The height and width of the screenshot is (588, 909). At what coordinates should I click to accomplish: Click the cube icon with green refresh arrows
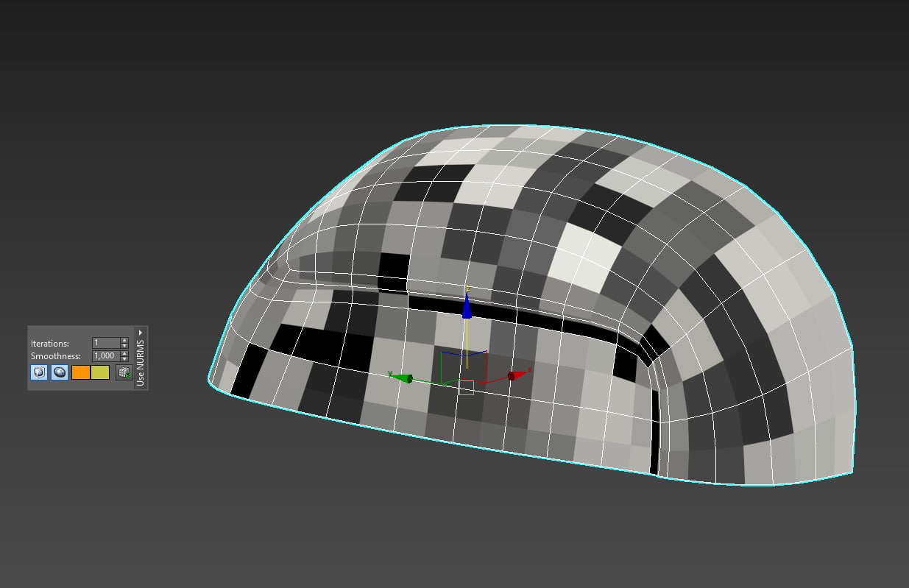coord(124,372)
